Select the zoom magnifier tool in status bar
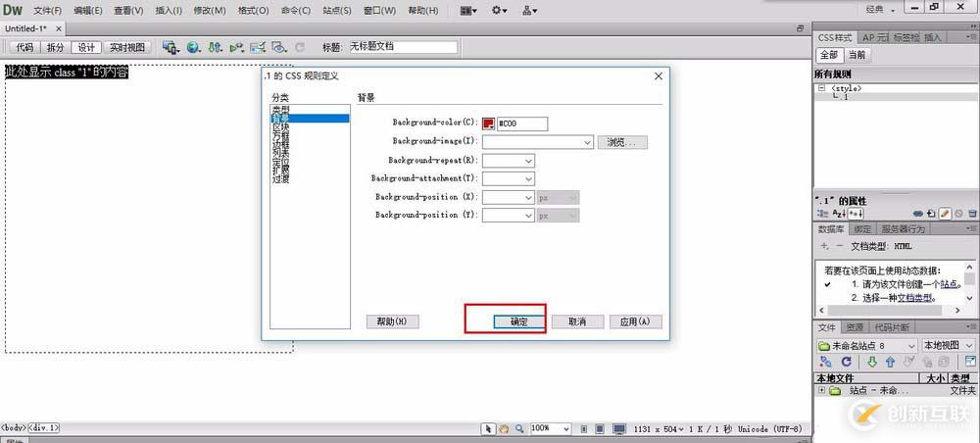This screenshot has width=980, height=443. click(x=520, y=428)
